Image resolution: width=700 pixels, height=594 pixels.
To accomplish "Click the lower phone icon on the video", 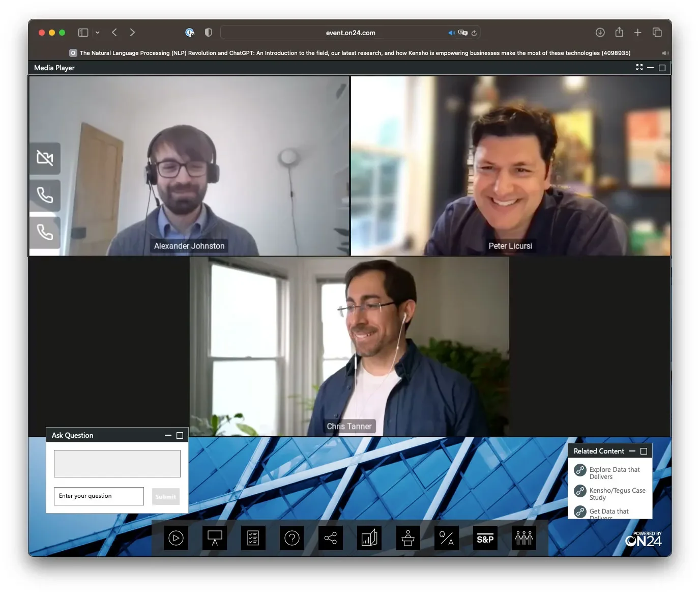I will coord(45,233).
